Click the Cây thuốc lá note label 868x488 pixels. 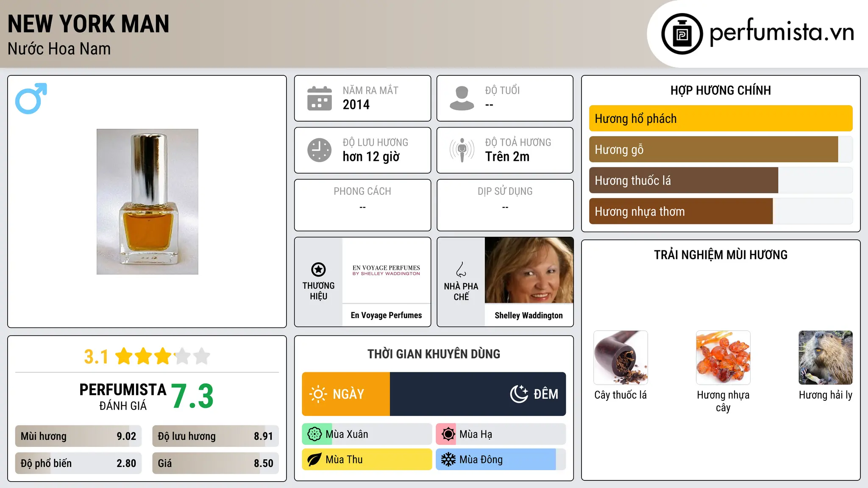pyautogui.click(x=620, y=395)
